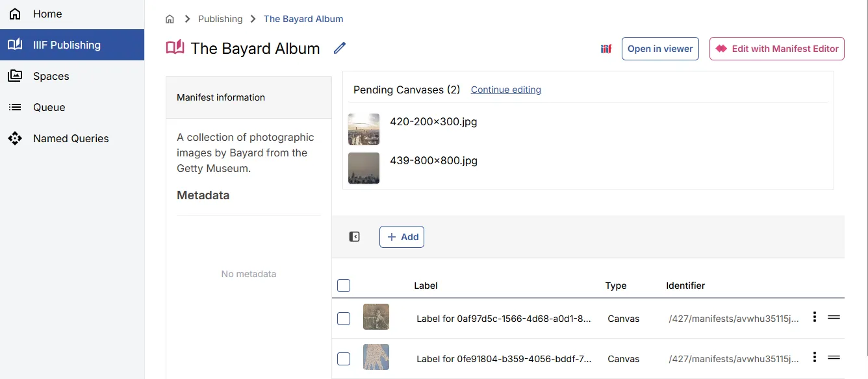Open the three-dot menu for the second canvas row
The height and width of the screenshot is (379, 868).
(x=814, y=358)
